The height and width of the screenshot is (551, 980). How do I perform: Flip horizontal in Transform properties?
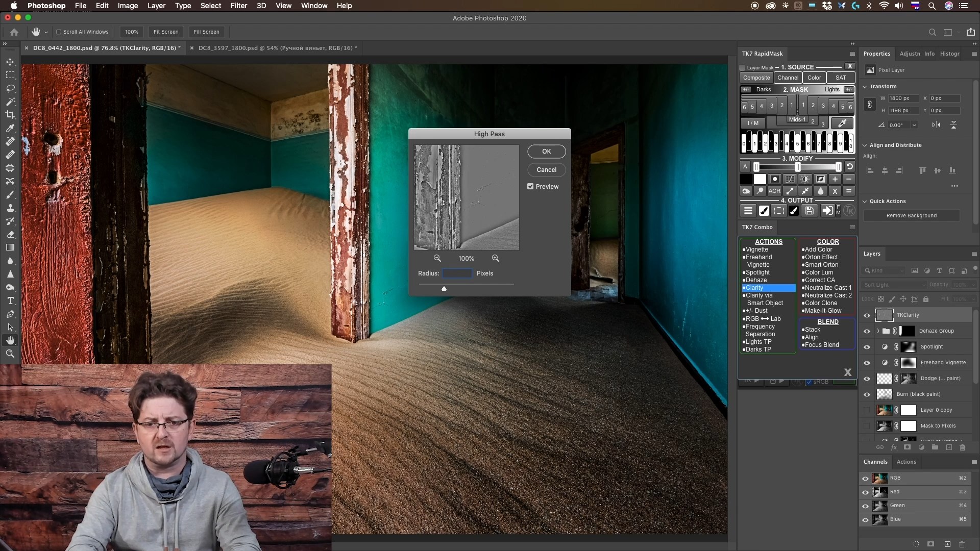coord(936,125)
